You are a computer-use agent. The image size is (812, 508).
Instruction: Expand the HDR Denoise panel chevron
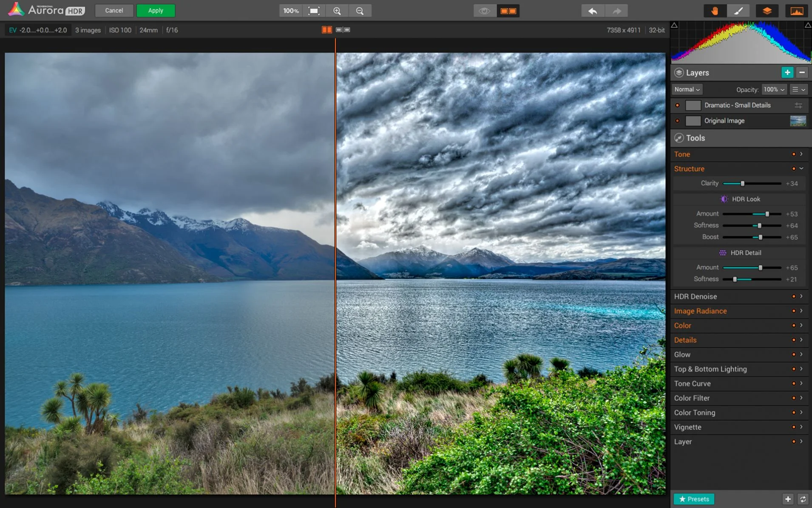(x=801, y=296)
